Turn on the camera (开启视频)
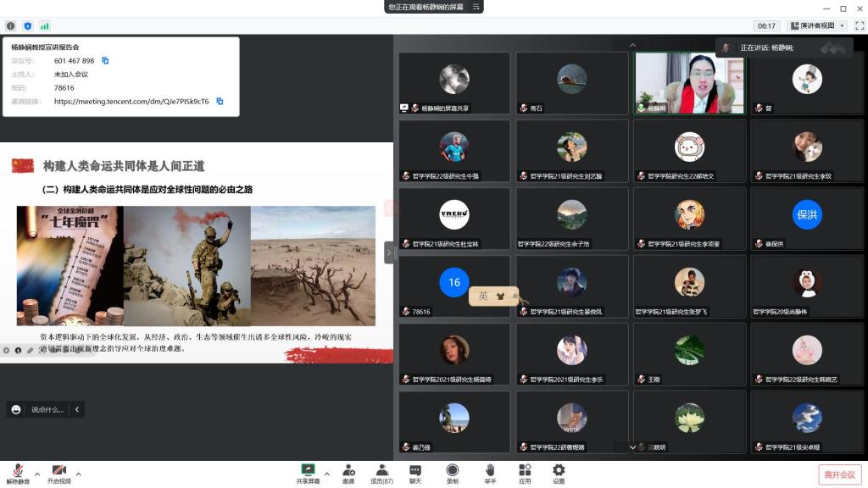868x488 pixels. pyautogui.click(x=58, y=473)
